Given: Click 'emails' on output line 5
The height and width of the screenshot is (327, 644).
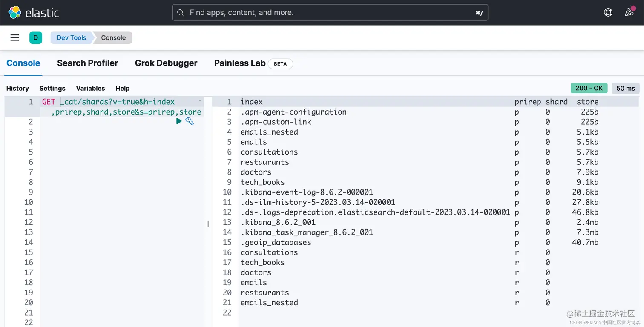Looking at the screenshot, I should [x=254, y=142].
